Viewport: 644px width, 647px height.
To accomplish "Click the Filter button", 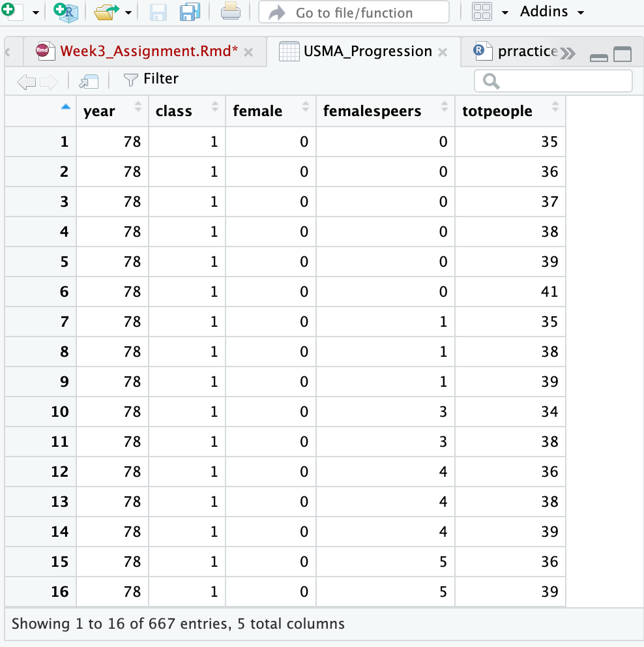I will [x=151, y=79].
